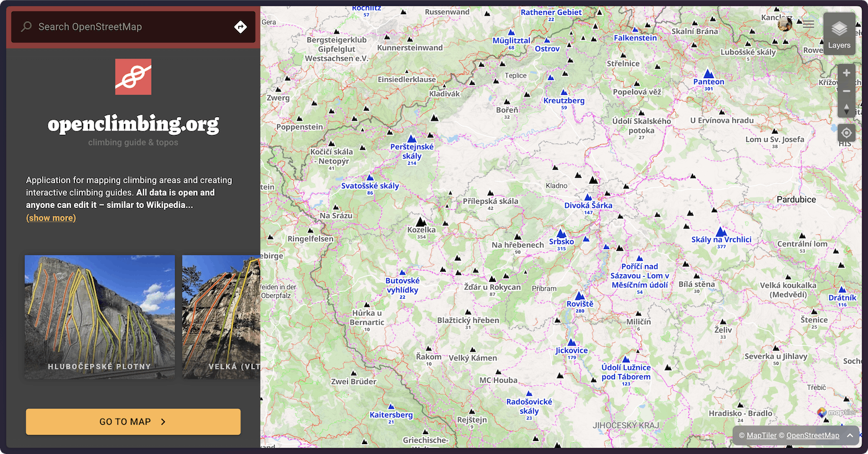Open the user profile avatar
The height and width of the screenshot is (454, 868).
(785, 24)
